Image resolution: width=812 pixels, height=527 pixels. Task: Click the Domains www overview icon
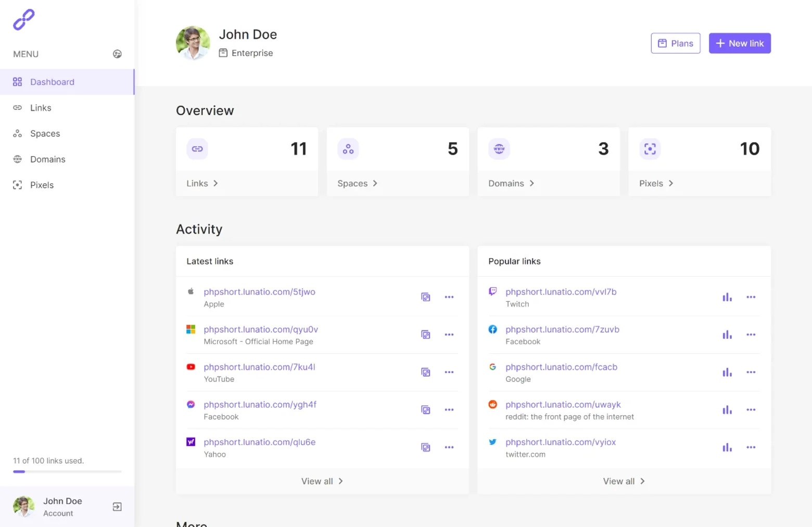point(499,149)
